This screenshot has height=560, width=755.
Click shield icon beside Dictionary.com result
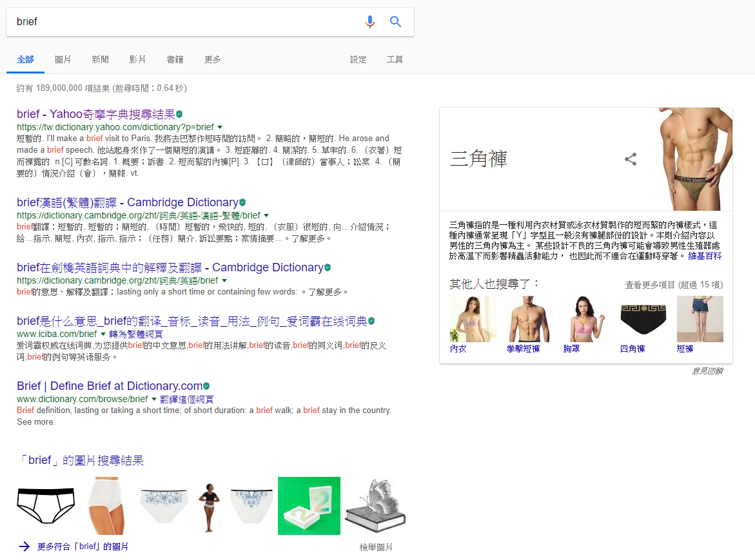(206, 386)
